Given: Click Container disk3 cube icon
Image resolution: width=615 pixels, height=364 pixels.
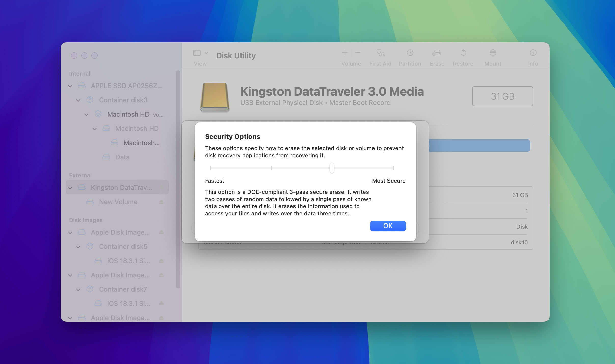Looking at the screenshot, I should click(90, 100).
